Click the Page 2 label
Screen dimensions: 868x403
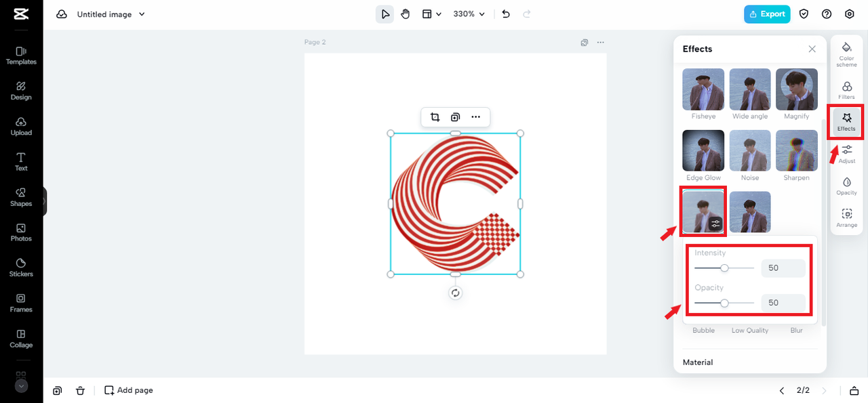pos(315,42)
